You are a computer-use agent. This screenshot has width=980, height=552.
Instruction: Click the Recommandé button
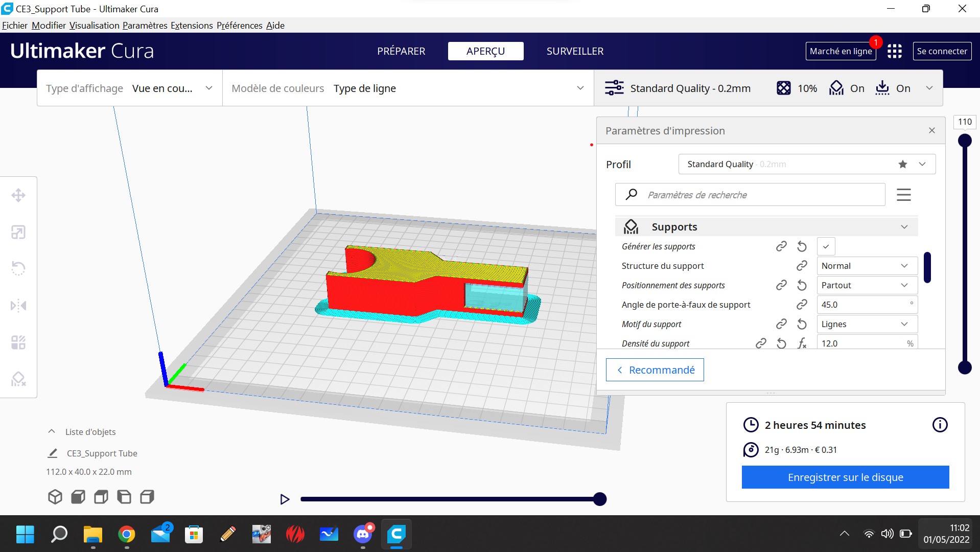click(x=655, y=370)
